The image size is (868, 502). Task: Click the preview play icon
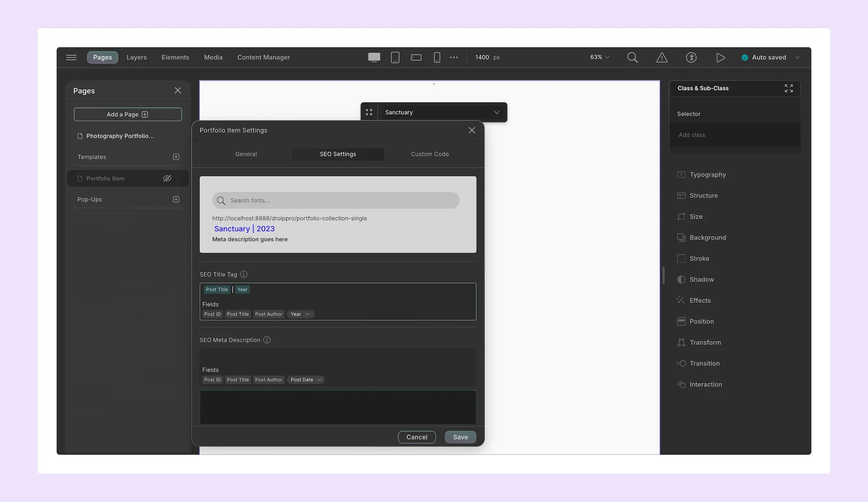coord(720,57)
